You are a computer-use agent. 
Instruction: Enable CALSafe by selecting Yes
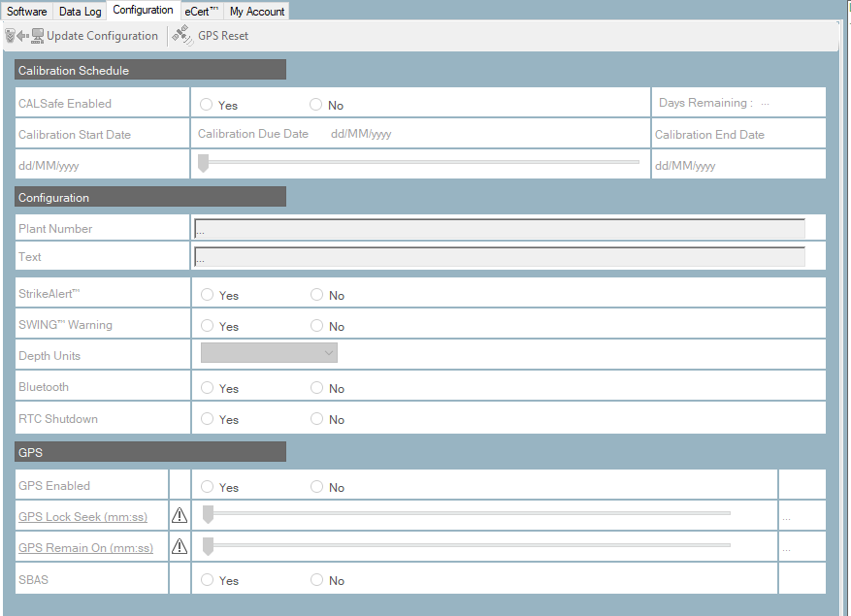[205, 103]
